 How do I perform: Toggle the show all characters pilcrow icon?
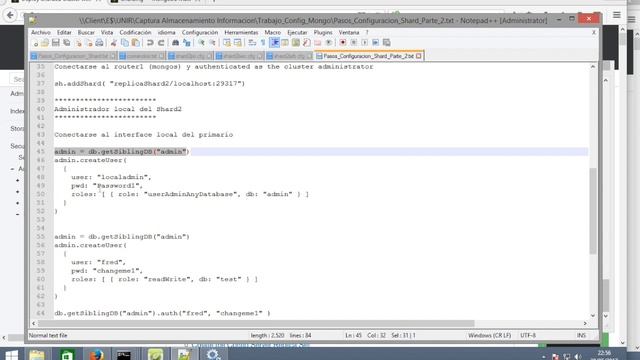(263, 43)
